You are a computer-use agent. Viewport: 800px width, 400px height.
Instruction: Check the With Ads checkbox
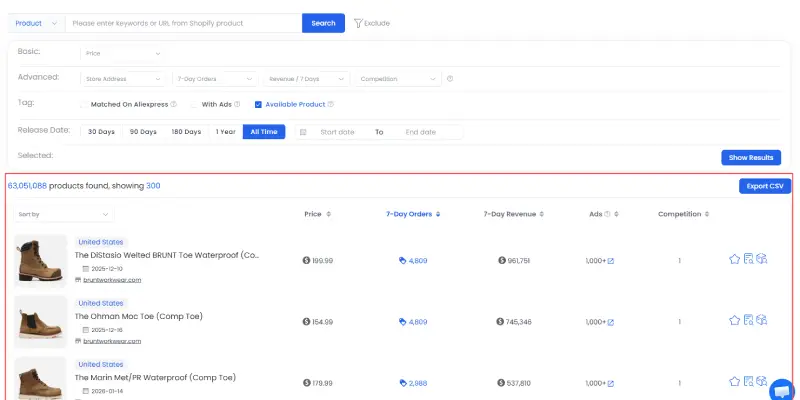pyautogui.click(x=194, y=105)
